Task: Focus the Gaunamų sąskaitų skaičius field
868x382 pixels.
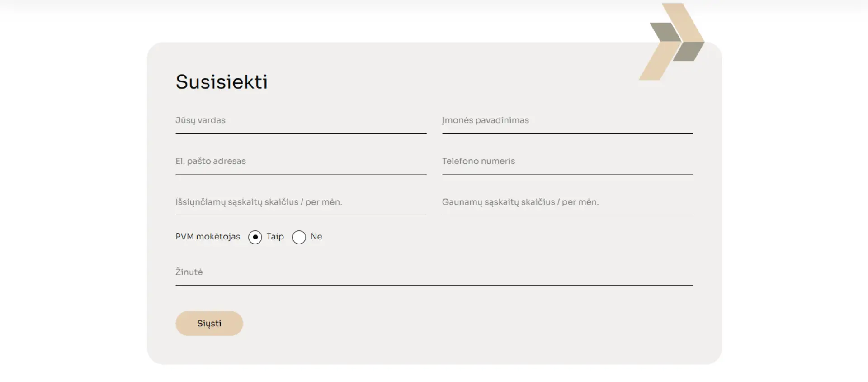Action: pyautogui.click(x=567, y=202)
